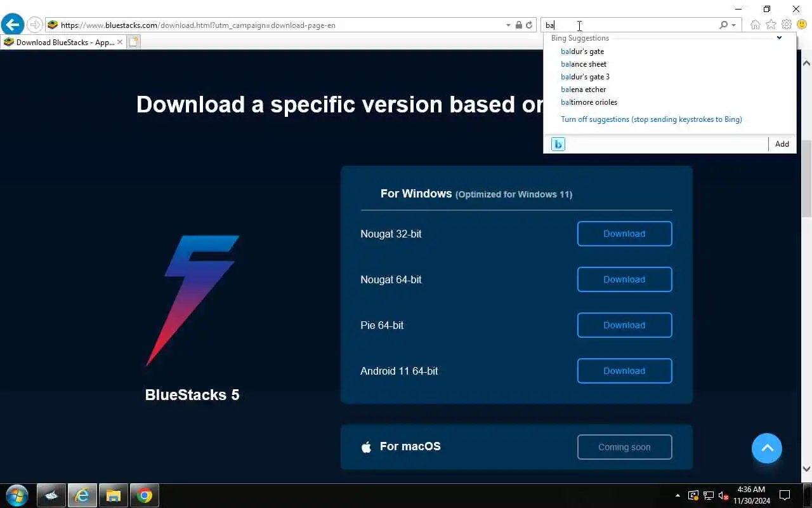Click the Apple logo icon beside For macOS

point(366,447)
